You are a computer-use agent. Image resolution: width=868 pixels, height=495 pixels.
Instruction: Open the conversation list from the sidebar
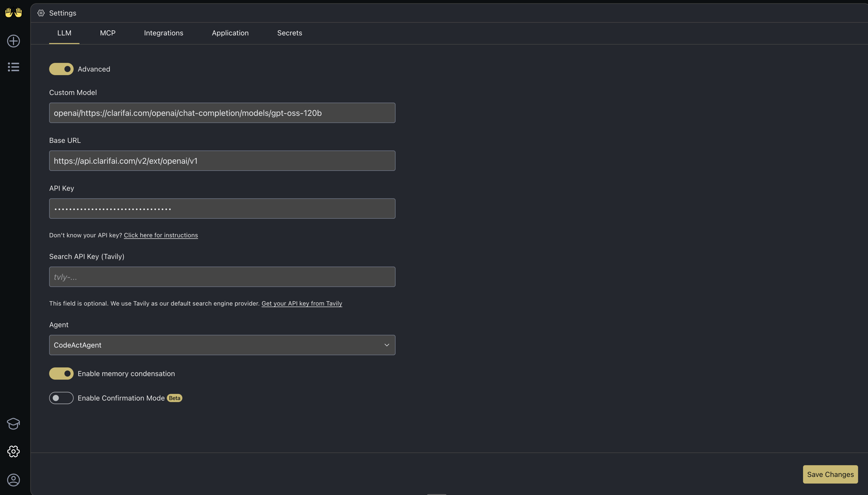click(x=13, y=67)
